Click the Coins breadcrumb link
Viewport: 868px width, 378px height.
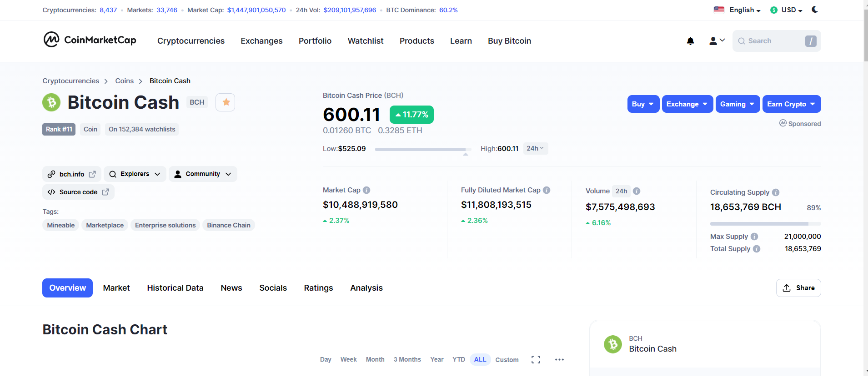point(124,81)
